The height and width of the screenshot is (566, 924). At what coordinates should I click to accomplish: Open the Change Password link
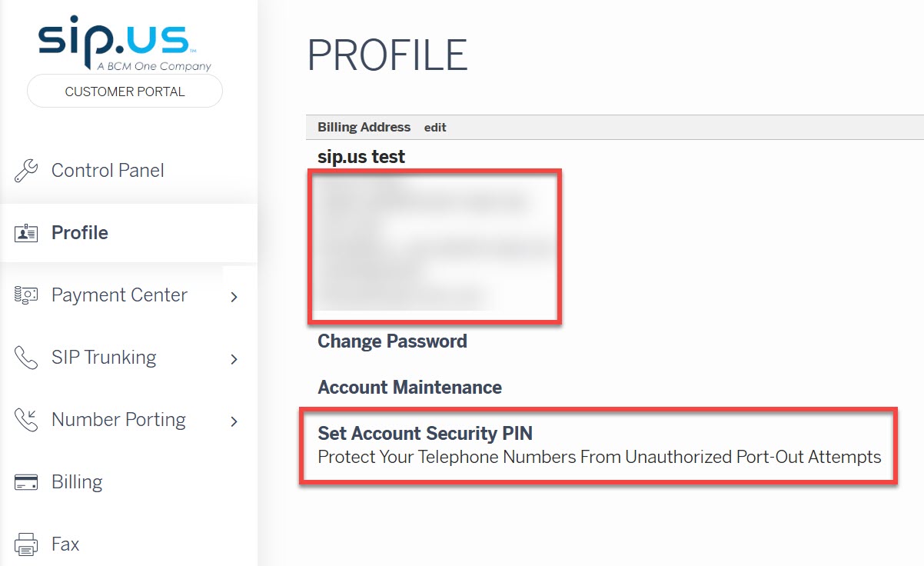(x=392, y=341)
